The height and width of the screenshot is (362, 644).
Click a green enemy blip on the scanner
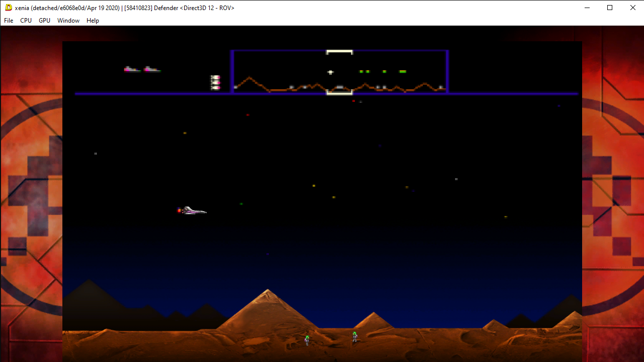(360, 71)
